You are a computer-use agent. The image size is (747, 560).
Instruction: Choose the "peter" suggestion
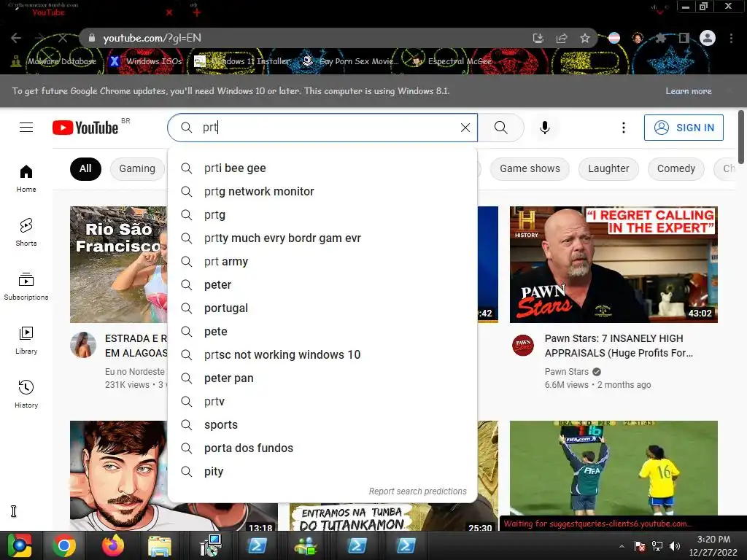tap(322, 285)
